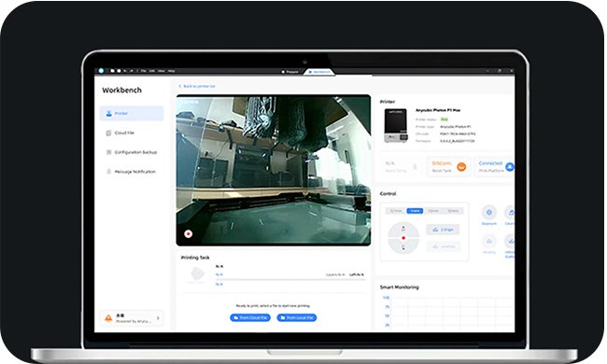Click the Anycubic Photon printer thumbnail
Screen dimensions: 607x364
click(x=396, y=126)
